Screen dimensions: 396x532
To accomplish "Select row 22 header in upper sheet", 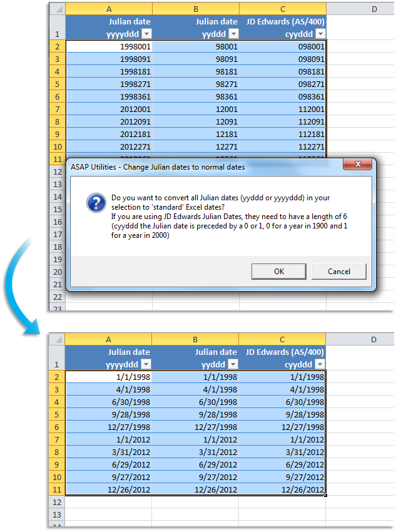I will tap(57, 297).
